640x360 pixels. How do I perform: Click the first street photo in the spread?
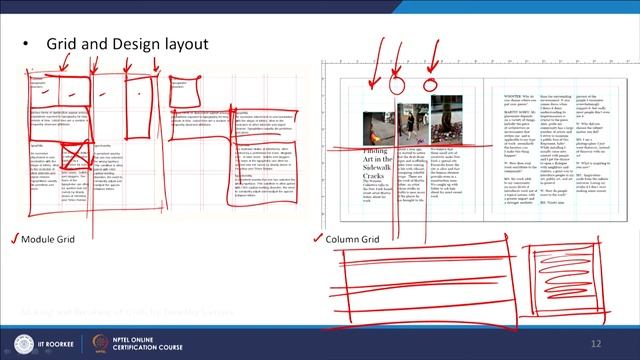(x=378, y=129)
